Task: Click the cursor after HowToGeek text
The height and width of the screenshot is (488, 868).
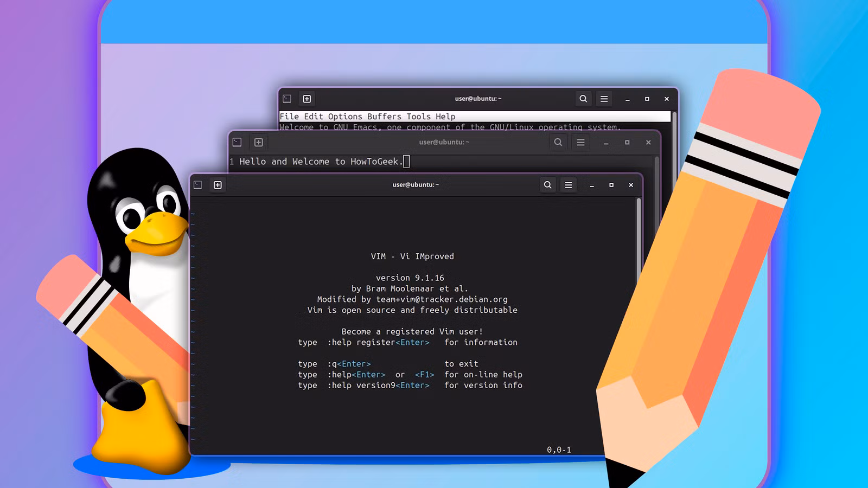Action: 406,161
